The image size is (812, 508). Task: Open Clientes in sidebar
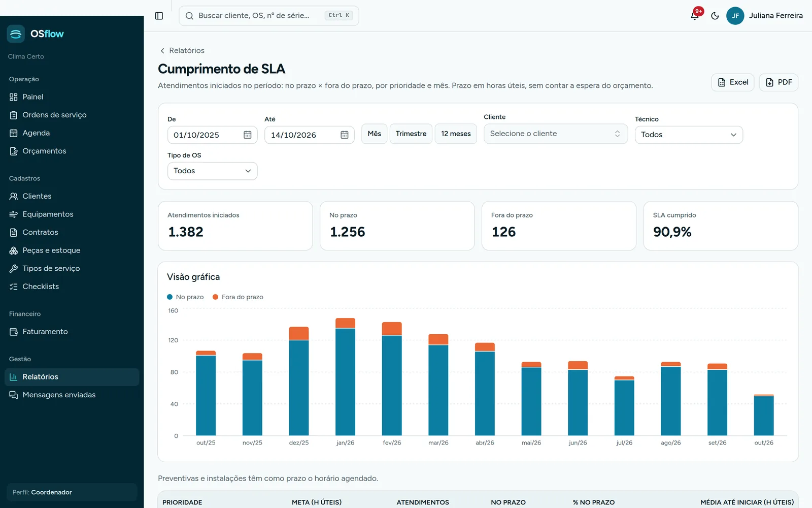[72, 196]
